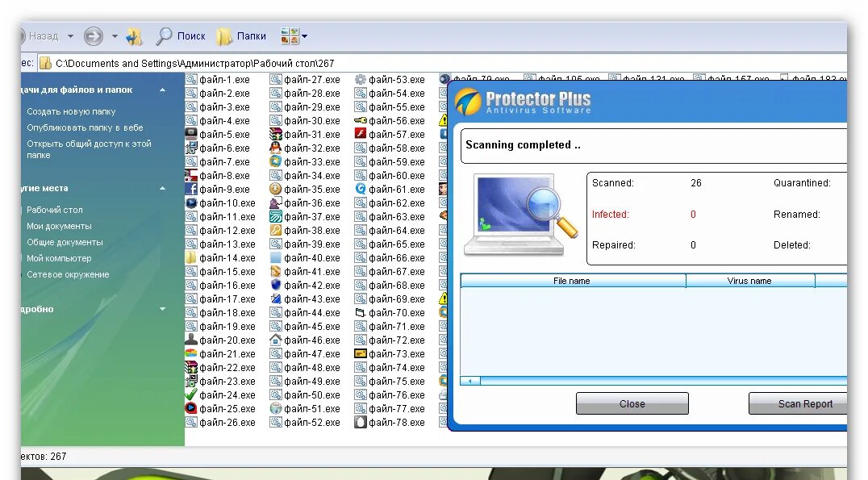Click the Virus name column header

[749, 281]
